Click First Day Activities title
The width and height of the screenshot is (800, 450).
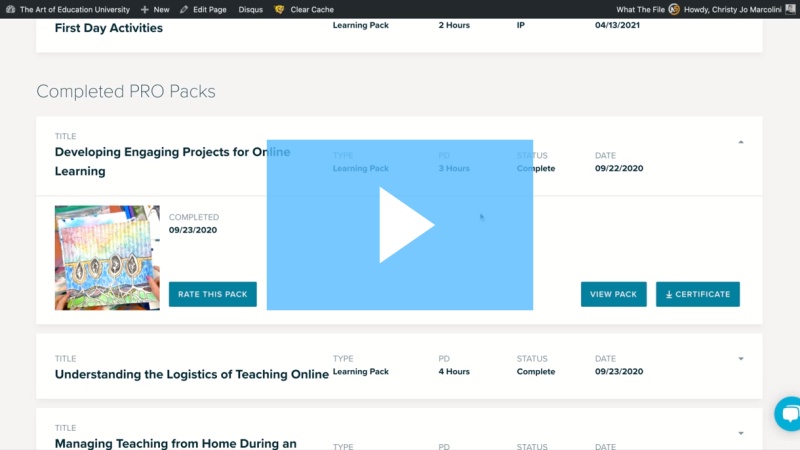[x=109, y=28]
